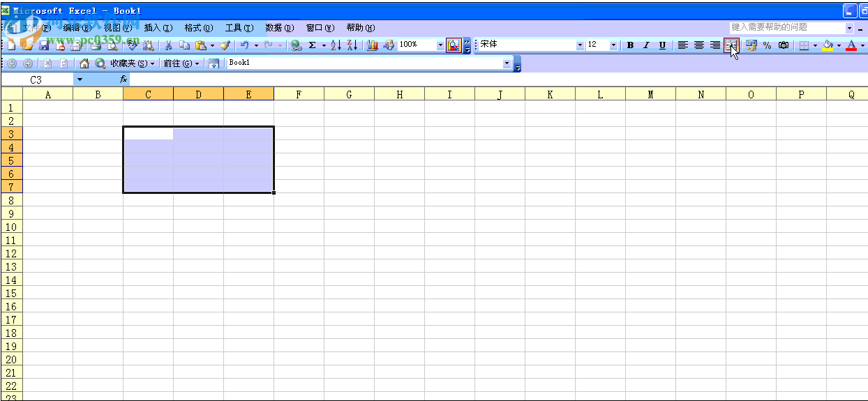This screenshot has width=868, height=401.
Task: Open the 收藏夹 favorites button
Action: (x=133, y=63)
